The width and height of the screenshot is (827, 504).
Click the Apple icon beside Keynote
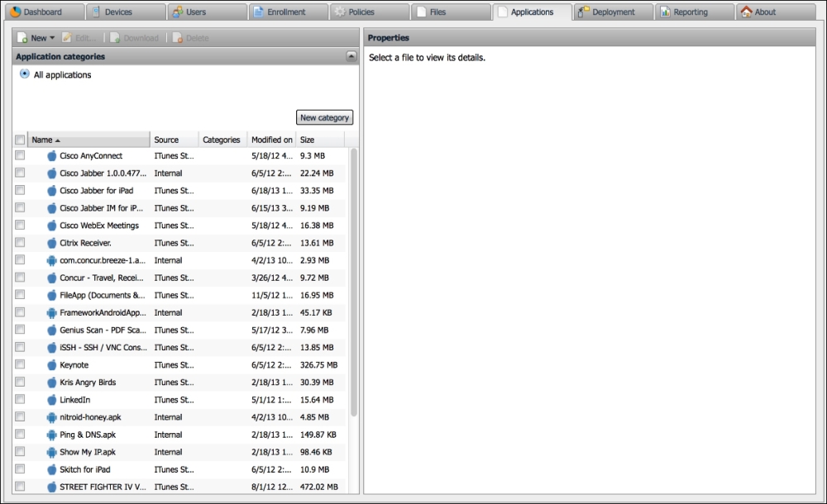click(x=51, y=365)
